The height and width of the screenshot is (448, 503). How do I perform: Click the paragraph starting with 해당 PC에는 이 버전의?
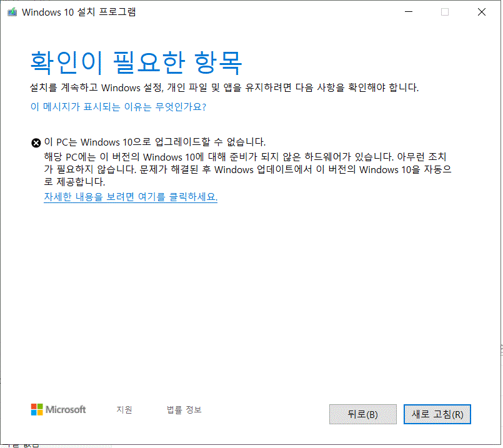pos(247,169)
